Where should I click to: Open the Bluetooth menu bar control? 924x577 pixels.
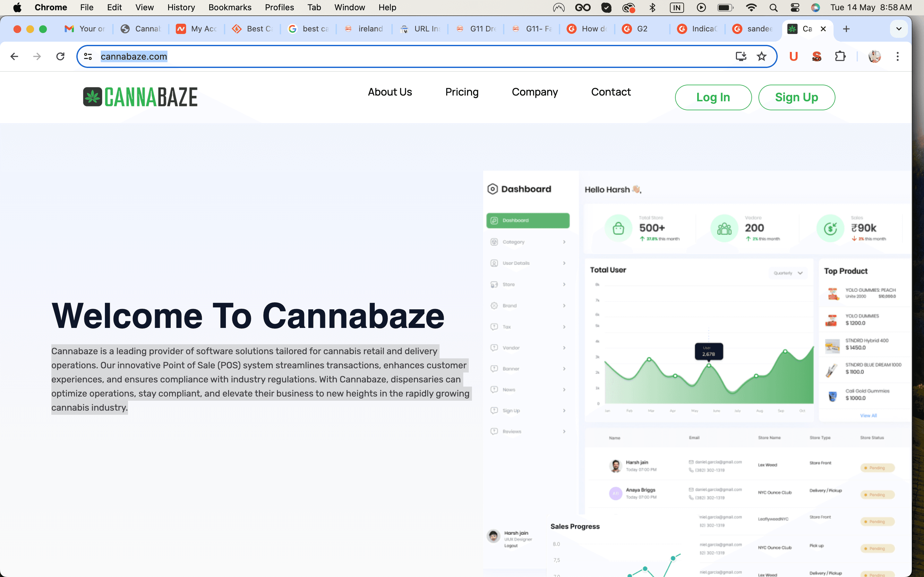pyautogui.click(x=653, y=7)
